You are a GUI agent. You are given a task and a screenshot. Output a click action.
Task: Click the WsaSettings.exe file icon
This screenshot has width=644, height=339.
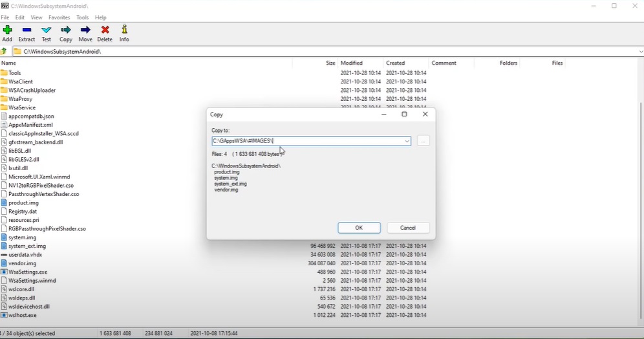click(x=4, y=272)
